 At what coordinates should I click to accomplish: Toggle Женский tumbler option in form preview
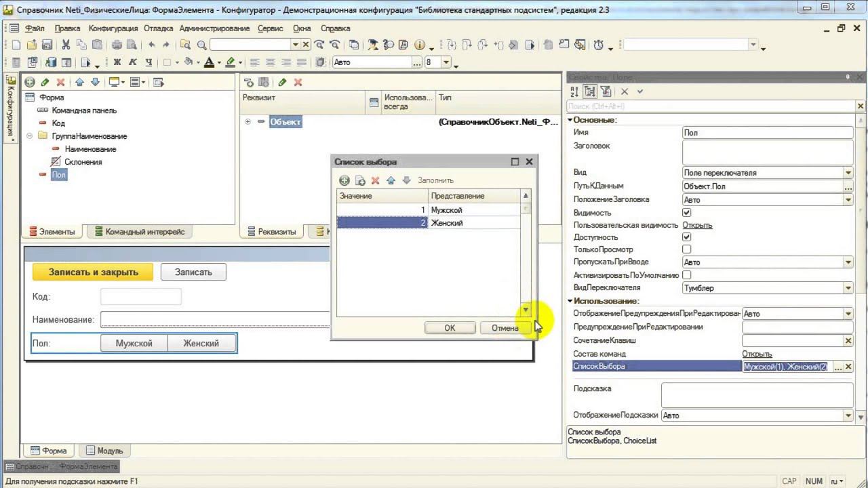201,343
